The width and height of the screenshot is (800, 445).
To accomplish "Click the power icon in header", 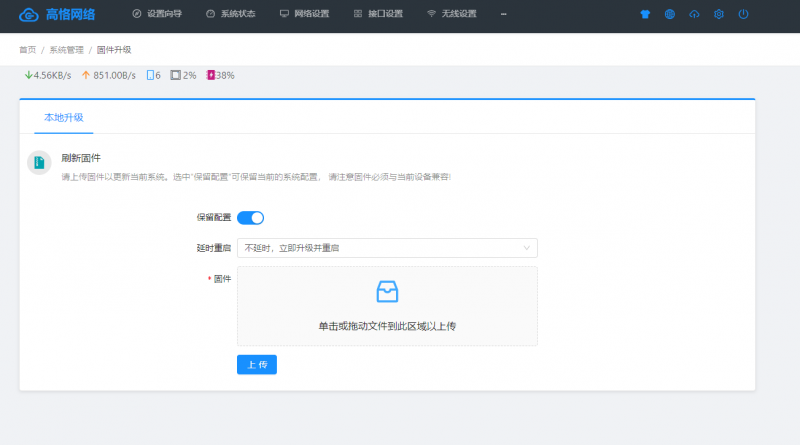I will tap(743, 15).
